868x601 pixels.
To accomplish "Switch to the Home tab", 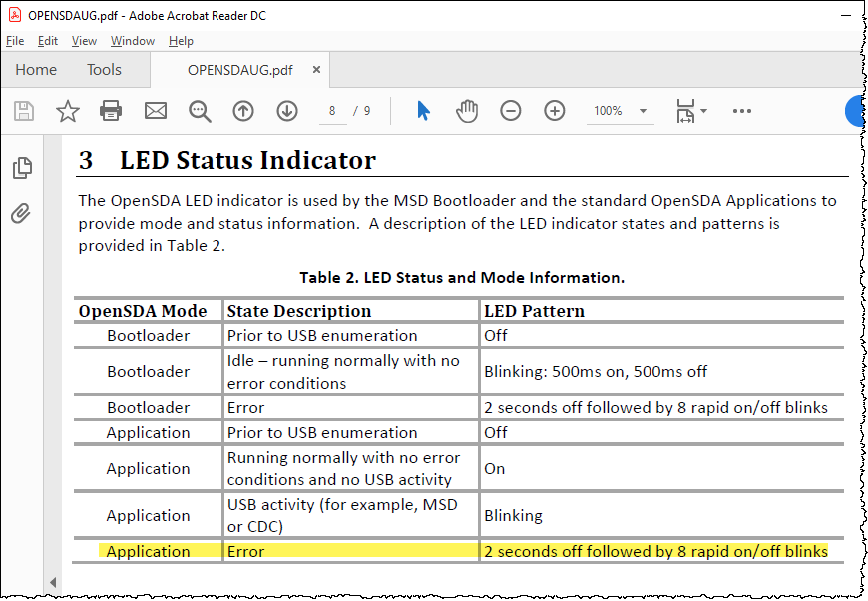I will (x=36, y=70).
